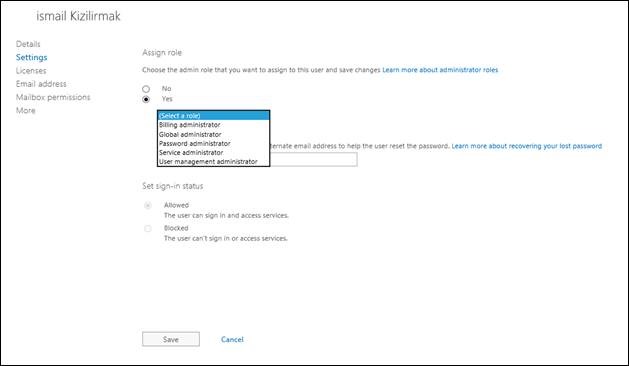Go to Licenses in the sidebar

tap(31, 71)
